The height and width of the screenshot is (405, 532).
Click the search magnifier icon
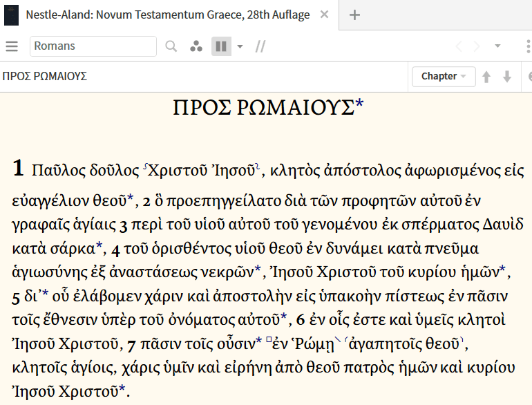point(171,46)
